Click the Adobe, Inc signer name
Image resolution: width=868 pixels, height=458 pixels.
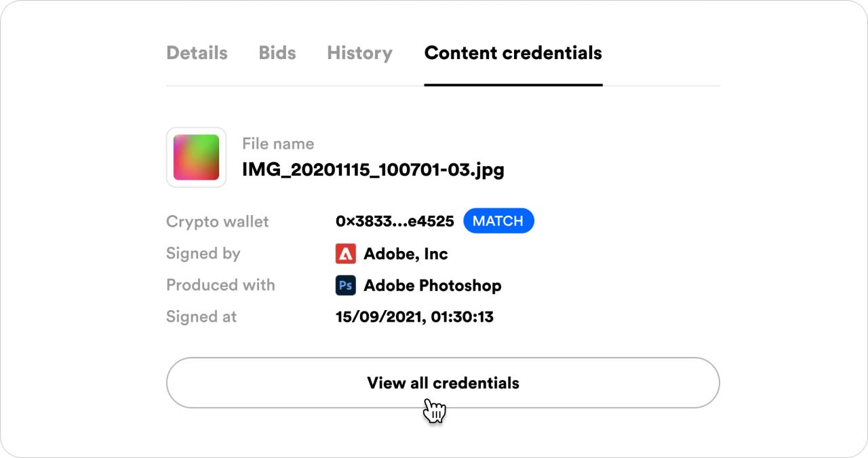coord(406,254)
